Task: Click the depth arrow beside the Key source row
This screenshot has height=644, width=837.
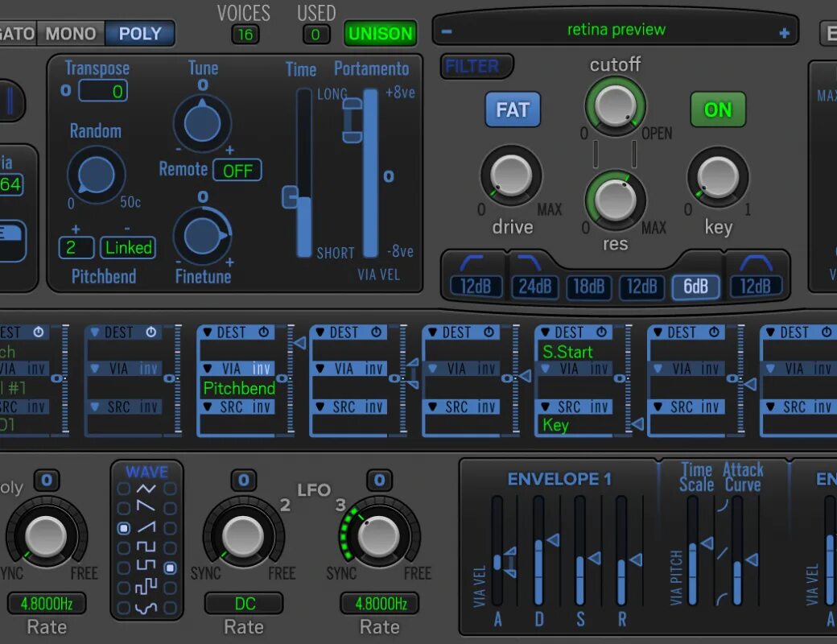Action: 637,424
